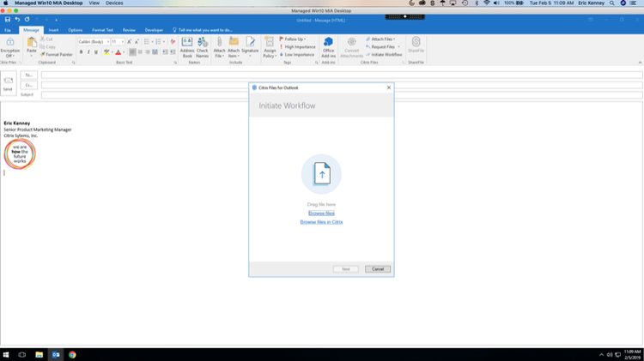Open File Explorer from the taskbar

tap(39, 354)
